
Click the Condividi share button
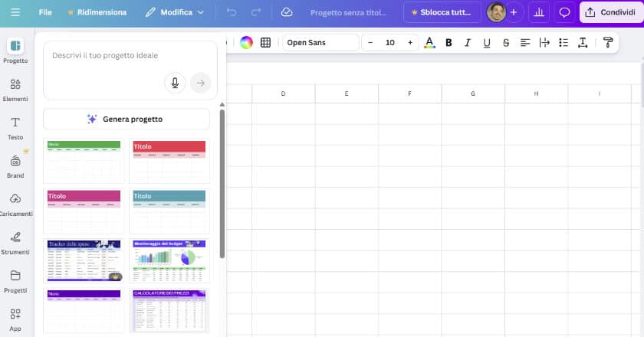tap(611, 12)
